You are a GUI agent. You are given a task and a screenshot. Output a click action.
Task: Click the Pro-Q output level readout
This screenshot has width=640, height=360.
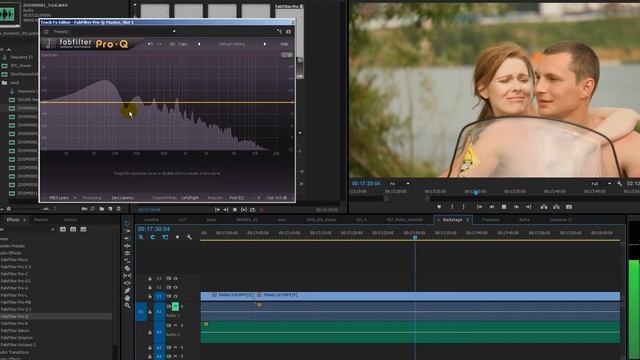coord(277,198)
